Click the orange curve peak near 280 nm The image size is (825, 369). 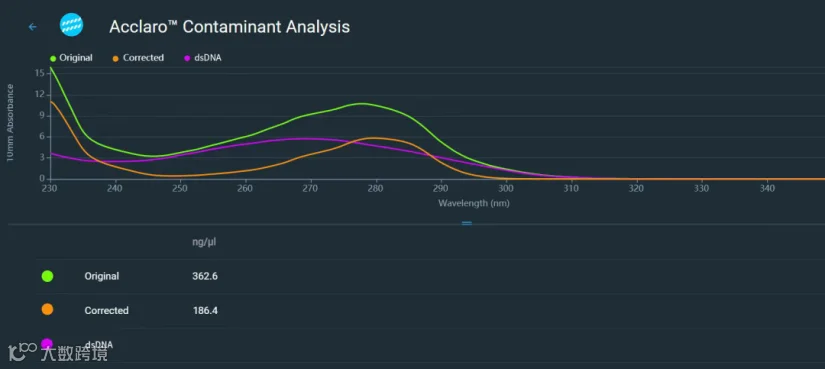373,138
